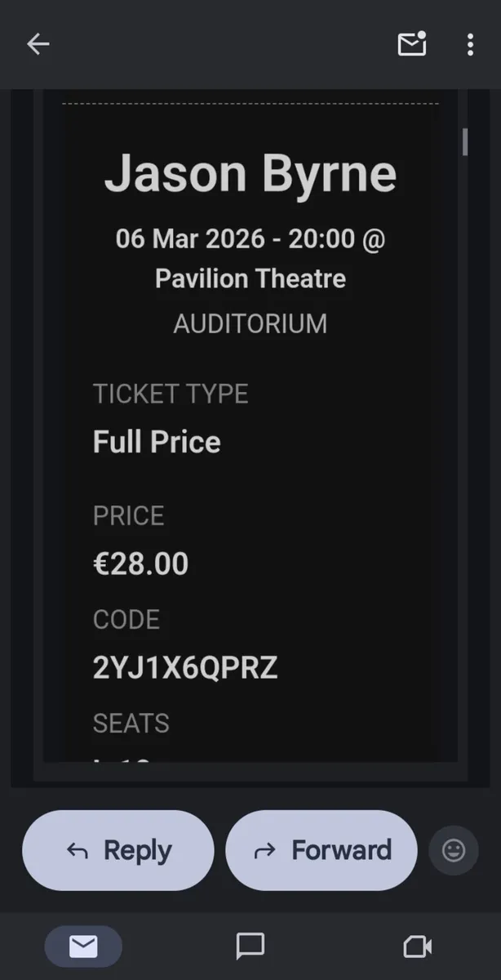Add an emoji reaction to the email

[453, 850]
